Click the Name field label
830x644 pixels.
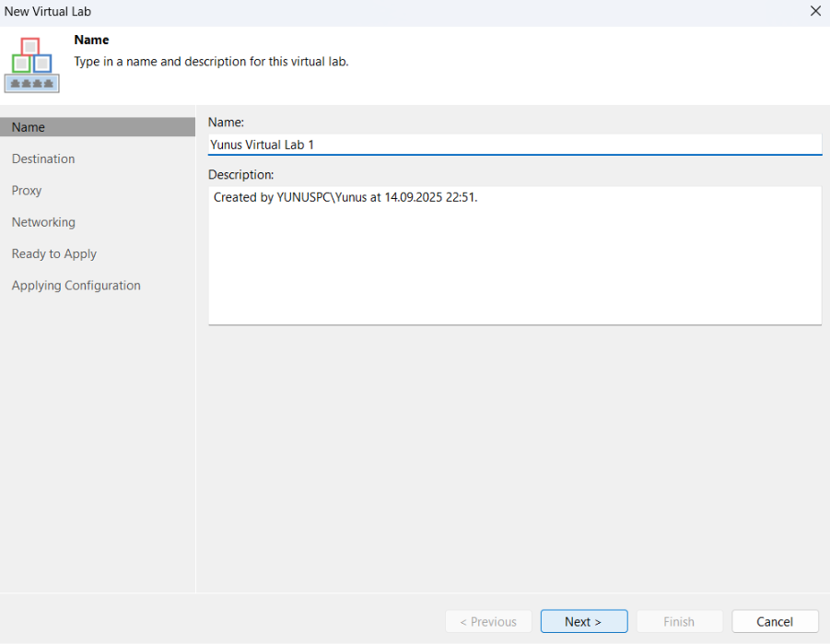(x=226, y=122)
